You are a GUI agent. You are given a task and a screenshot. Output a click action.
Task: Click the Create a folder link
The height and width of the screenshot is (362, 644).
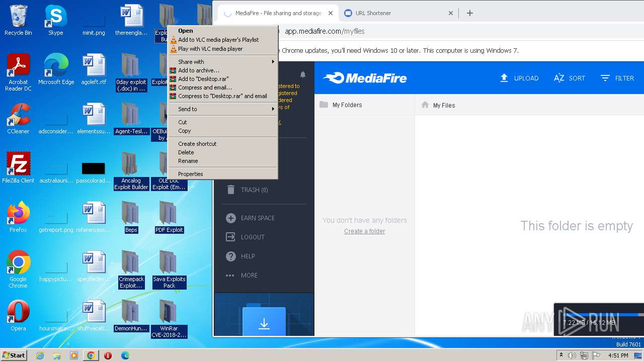364,231
